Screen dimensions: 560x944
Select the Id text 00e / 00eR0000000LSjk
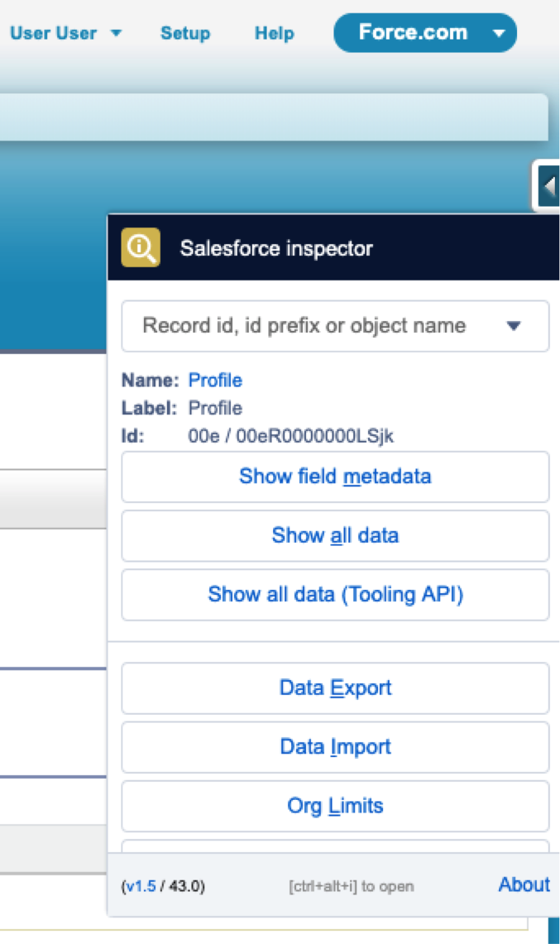pos(291,436)
